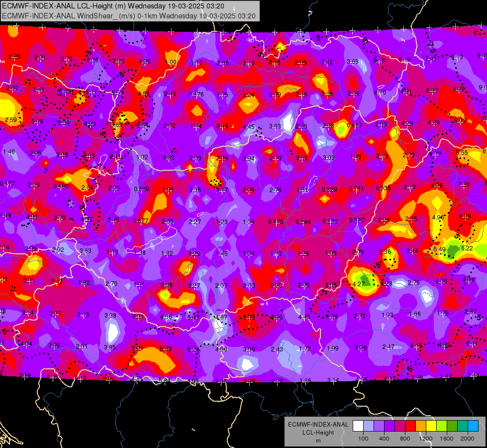The height and width of the screenshot is (448, 487).
Task: Select the light violet legend swatch
Action: [x=379, y=426]
